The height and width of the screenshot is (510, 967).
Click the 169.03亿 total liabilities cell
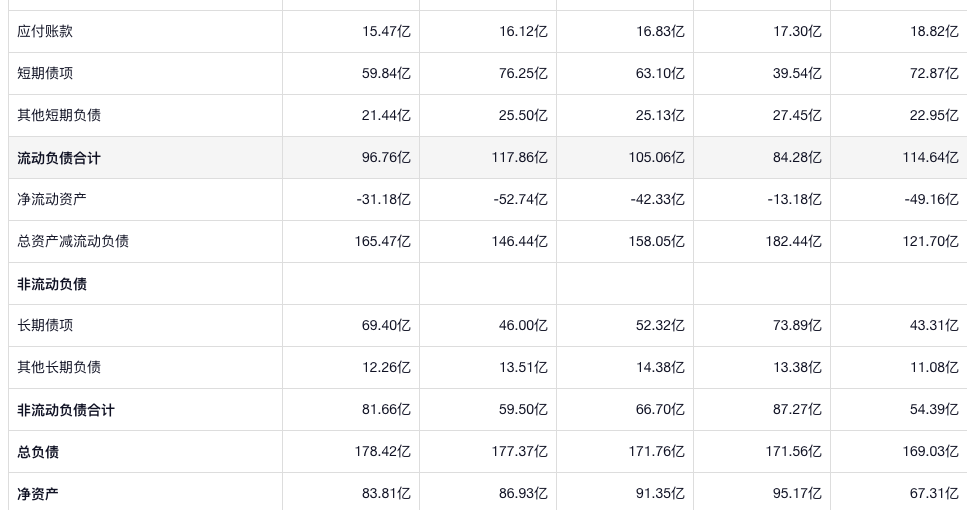pyautogui.click(x=930, y=452)
